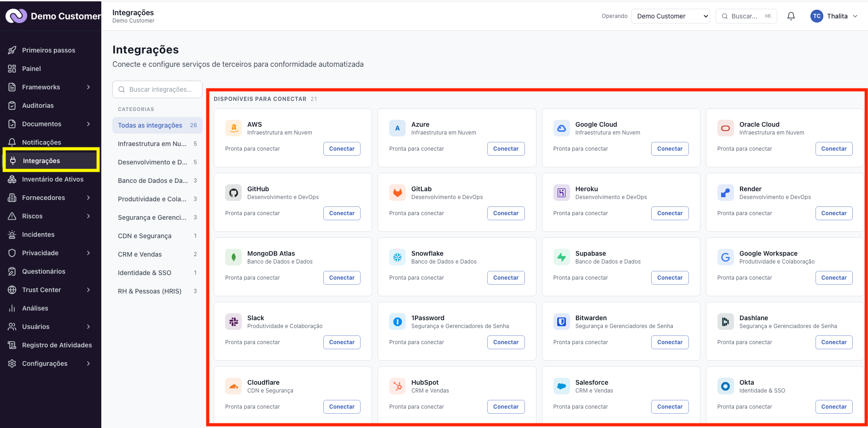Image resolution: width=868 pixels, height=428 pixels.
Task: Connect the Google Workspace integration
Action: click(x=833, y=278)
